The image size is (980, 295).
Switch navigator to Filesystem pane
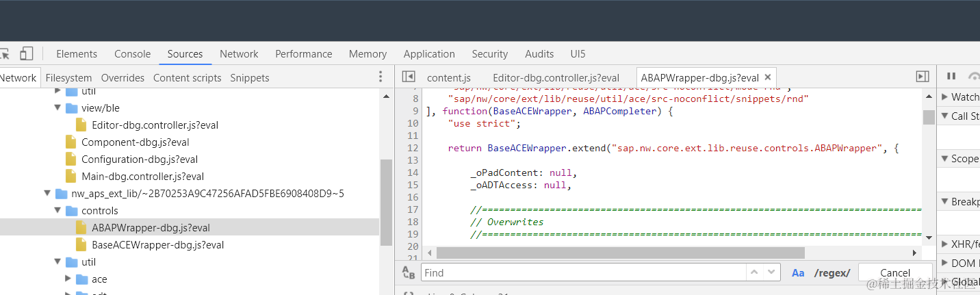(68, 77)
